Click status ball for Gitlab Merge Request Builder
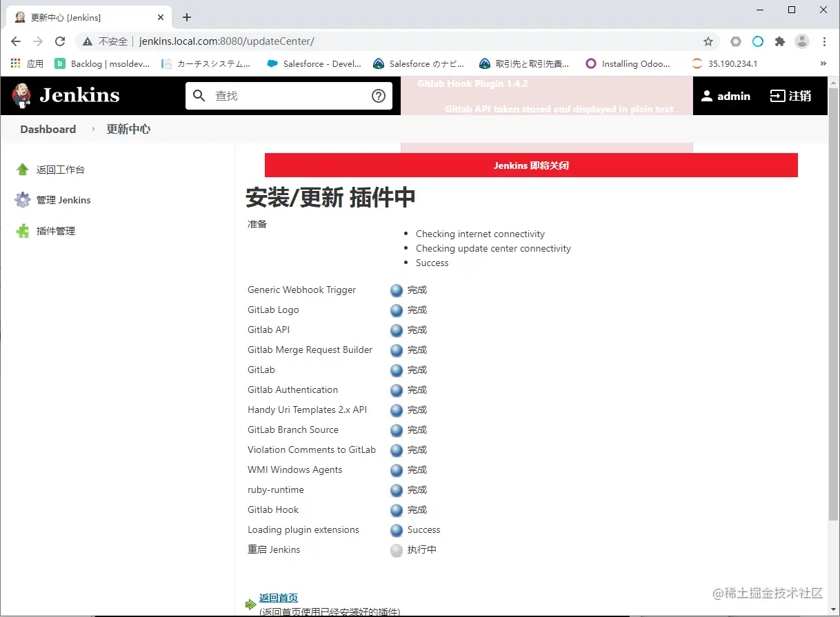The width and height of the screenshot is (840, 617). pyautogui.click(x=397, y=350)
